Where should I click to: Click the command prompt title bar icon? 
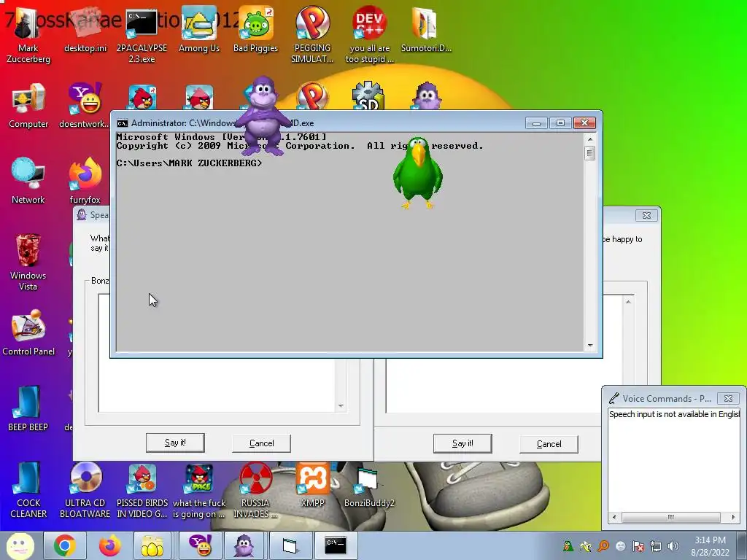coord(123,123)
